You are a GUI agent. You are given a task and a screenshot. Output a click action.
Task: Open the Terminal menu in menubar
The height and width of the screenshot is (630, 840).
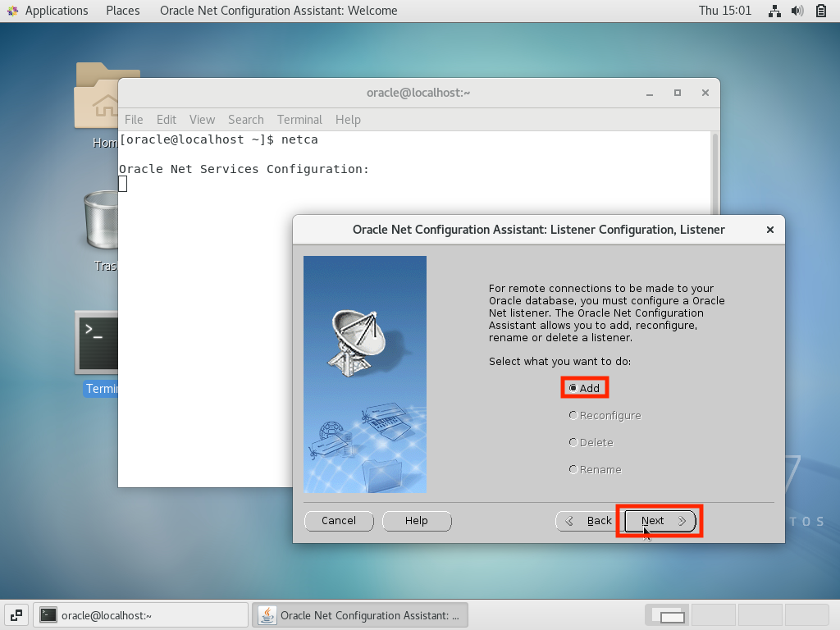(299, 120)
